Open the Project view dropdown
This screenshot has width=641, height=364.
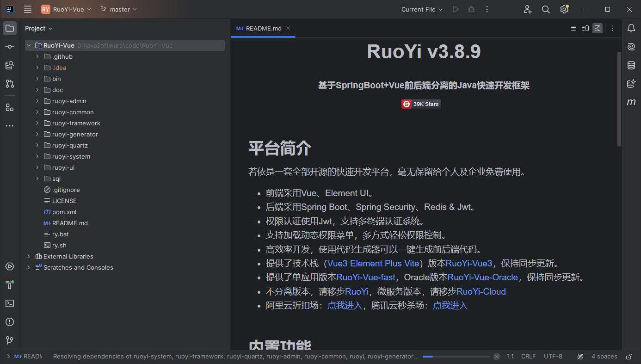(x=38, y=28)
